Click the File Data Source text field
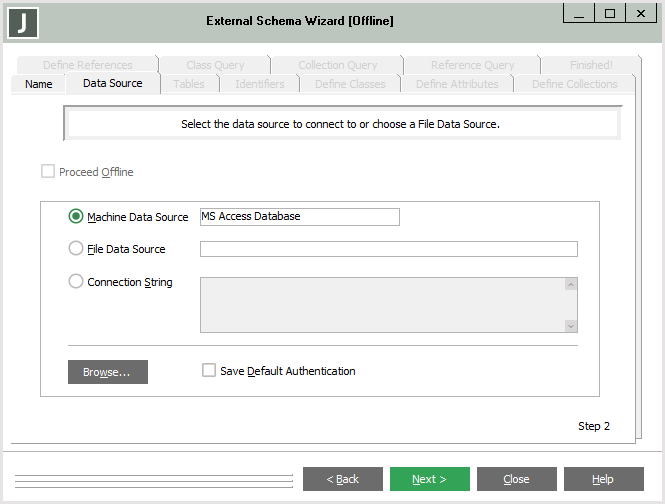The width and height of the screenshot is (665, 504). (389, 249)
